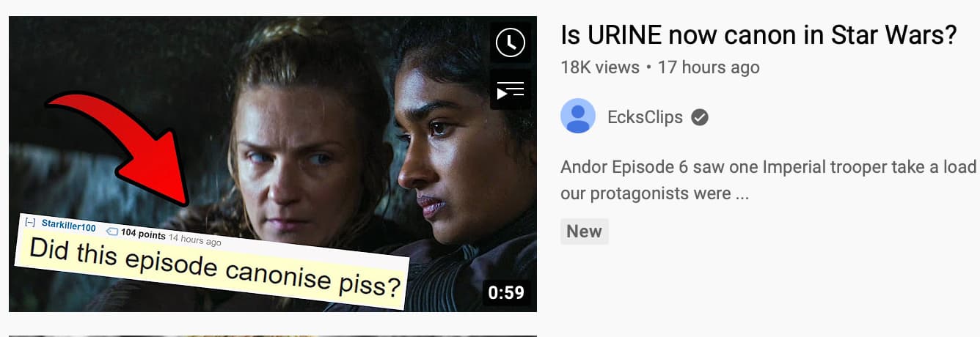
Task: Go to EcksClips channel name link
Action: pos(645,117)
